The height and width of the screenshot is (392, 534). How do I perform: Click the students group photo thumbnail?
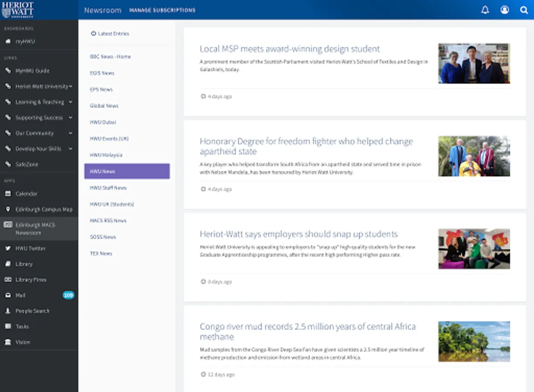point(474,249)
